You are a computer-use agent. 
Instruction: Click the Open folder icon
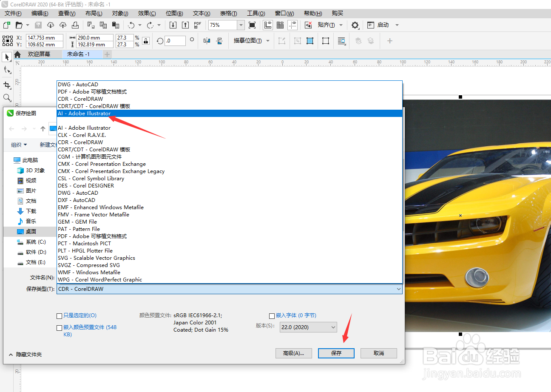pos(19,25)
